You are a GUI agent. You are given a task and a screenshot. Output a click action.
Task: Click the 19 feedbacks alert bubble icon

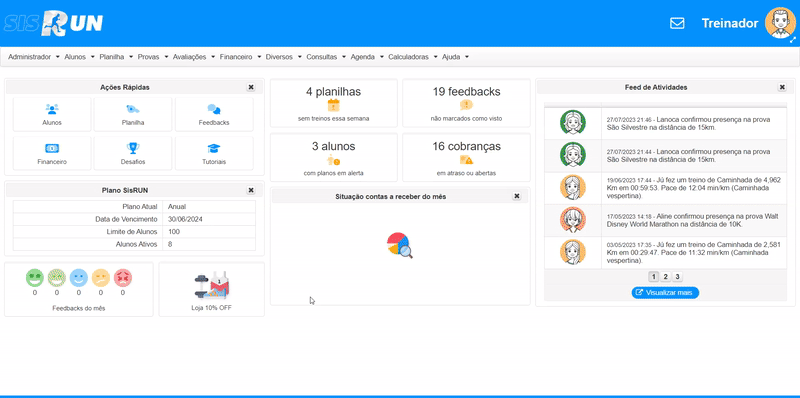[466, 105]
